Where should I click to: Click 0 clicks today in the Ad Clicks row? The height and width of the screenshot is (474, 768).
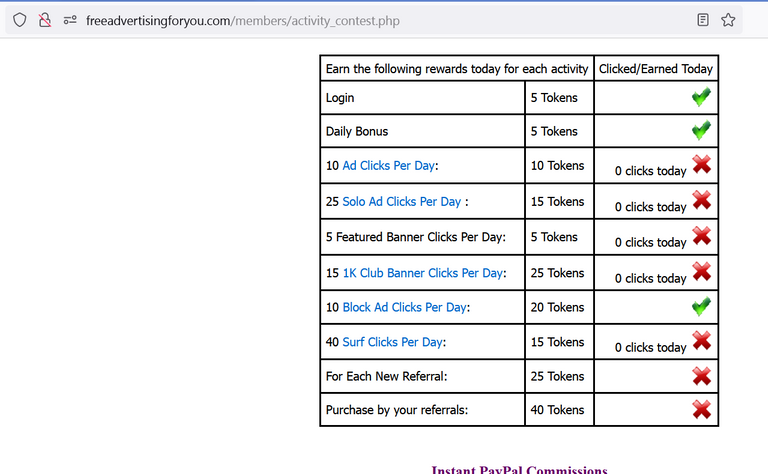[650, 171]
